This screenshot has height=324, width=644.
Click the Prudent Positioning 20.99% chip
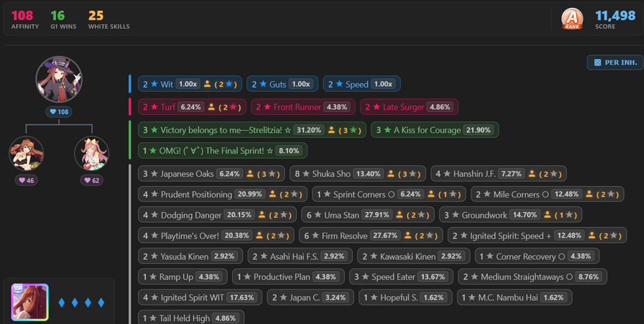point(223,194)
